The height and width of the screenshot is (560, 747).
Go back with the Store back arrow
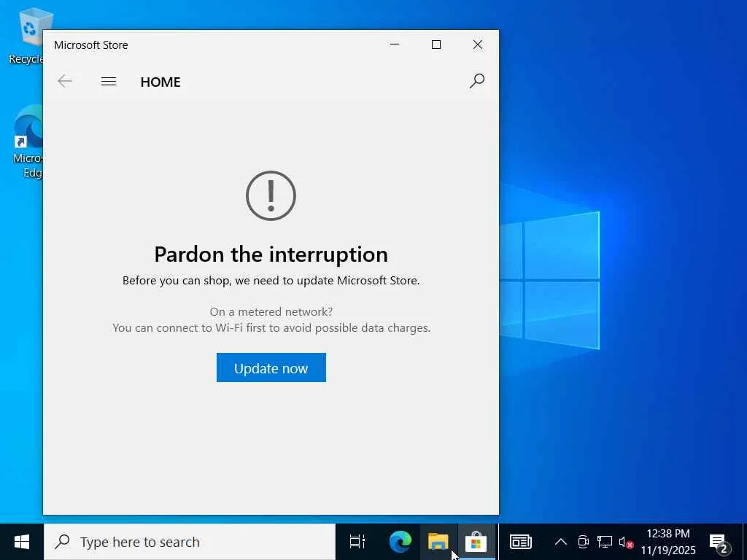coord(65,82)
